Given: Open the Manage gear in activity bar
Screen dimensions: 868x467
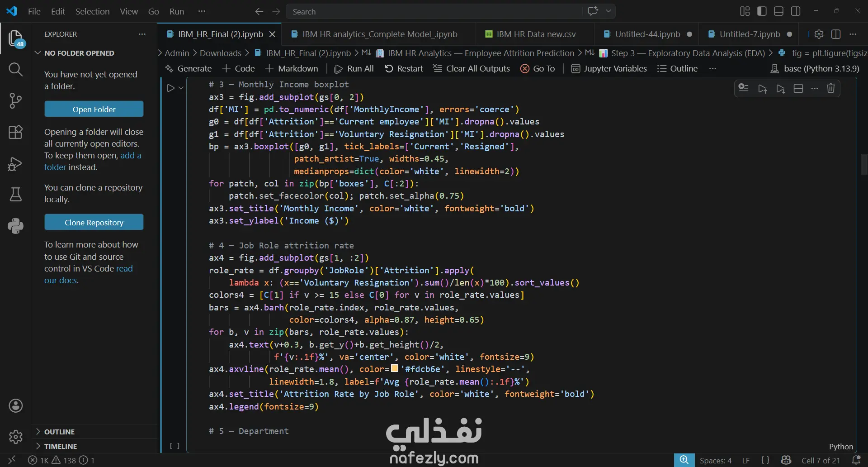Looking at the screenshot, I should [x=16, y=437].
